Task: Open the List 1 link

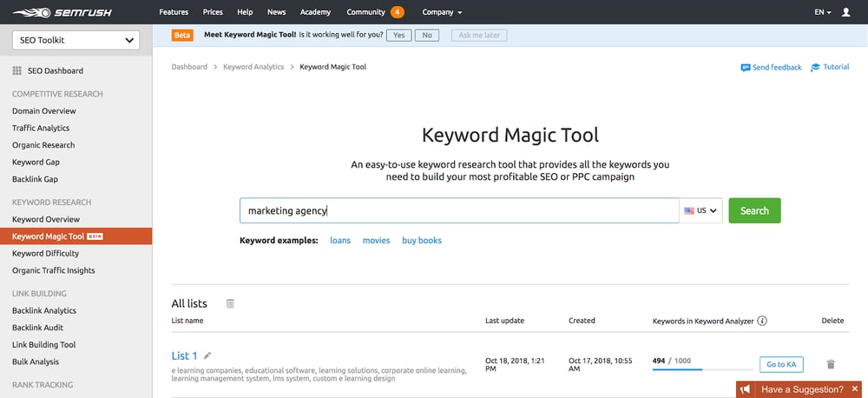Action: click(184, 356)
